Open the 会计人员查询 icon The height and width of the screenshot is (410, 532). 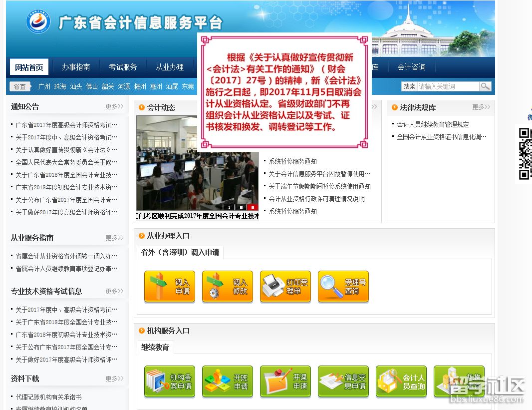401,381
